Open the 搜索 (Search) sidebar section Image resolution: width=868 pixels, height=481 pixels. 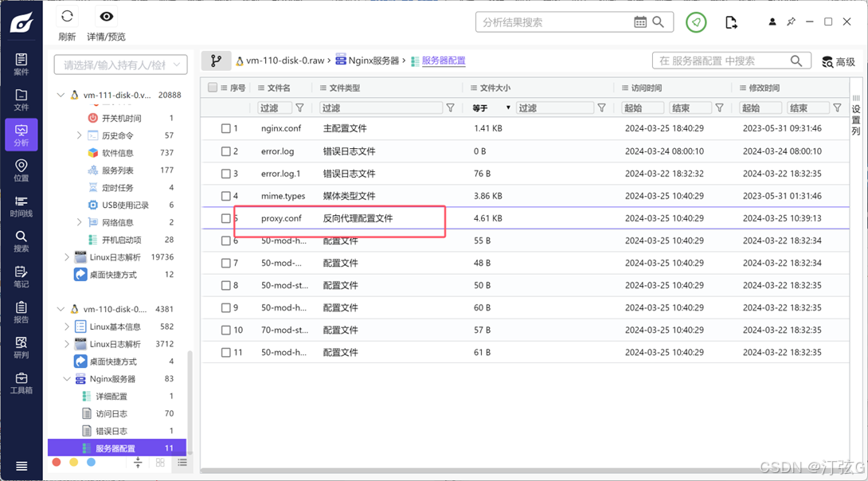[x=21, y=241]
